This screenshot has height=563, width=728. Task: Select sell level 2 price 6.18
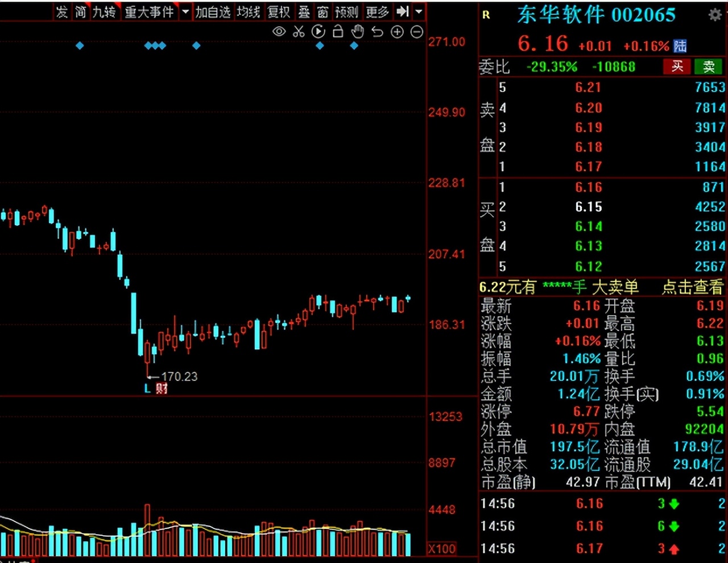(588, 147)
